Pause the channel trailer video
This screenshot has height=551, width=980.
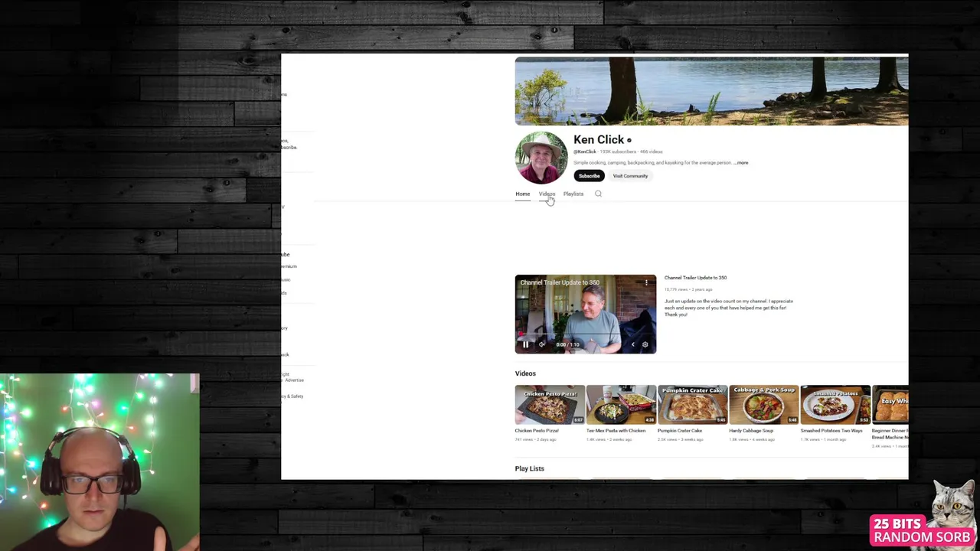(526, 344)
